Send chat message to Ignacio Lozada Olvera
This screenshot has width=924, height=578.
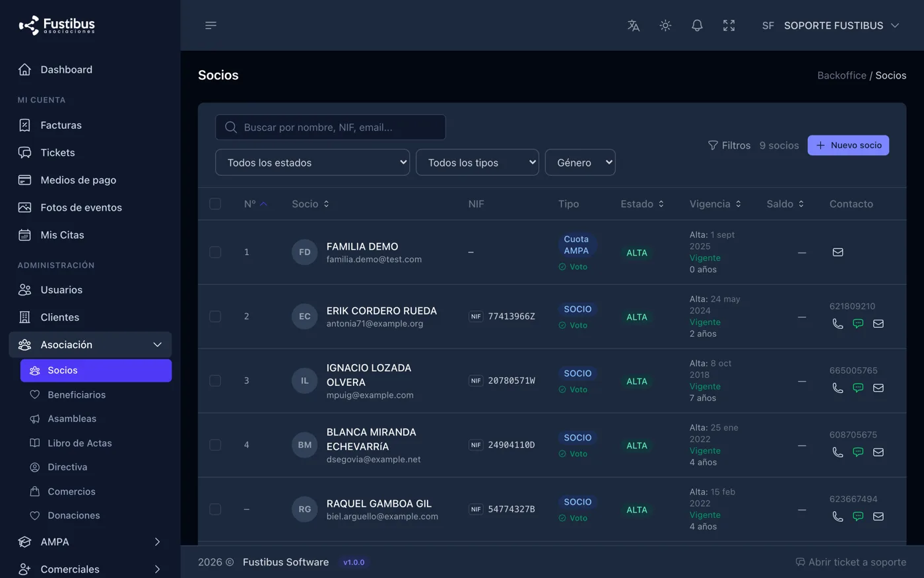(858, 388)
